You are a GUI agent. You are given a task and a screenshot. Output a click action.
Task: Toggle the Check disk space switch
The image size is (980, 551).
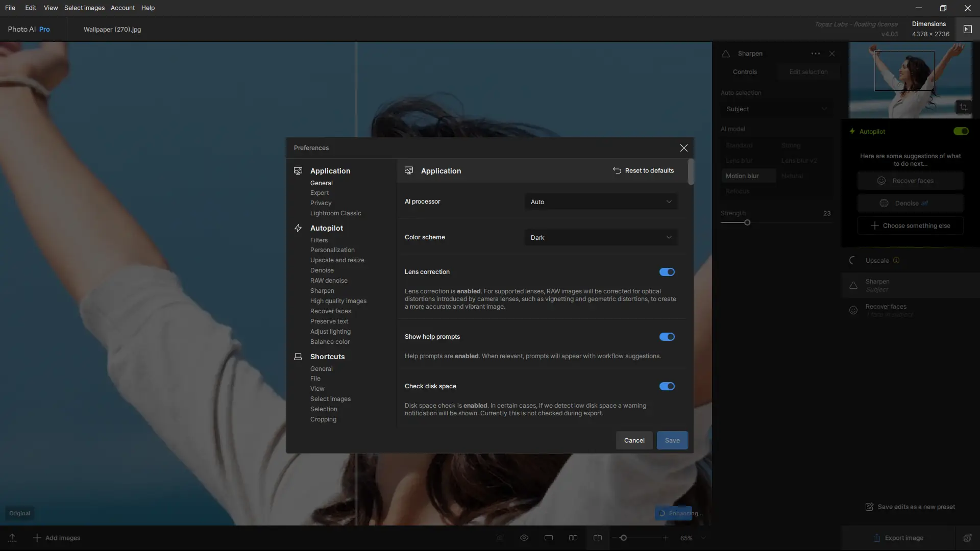(x=667, y=386)
